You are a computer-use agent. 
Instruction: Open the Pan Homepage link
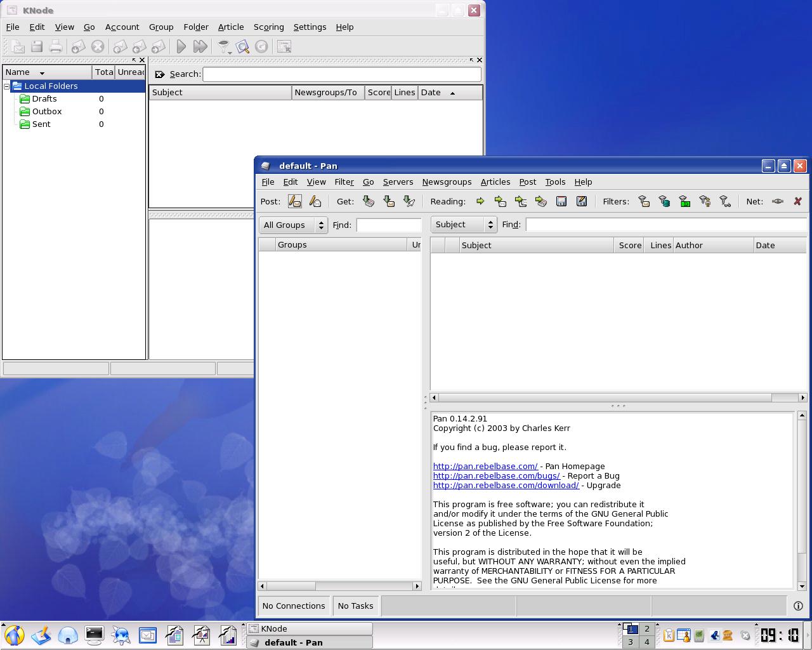[485, 466]
